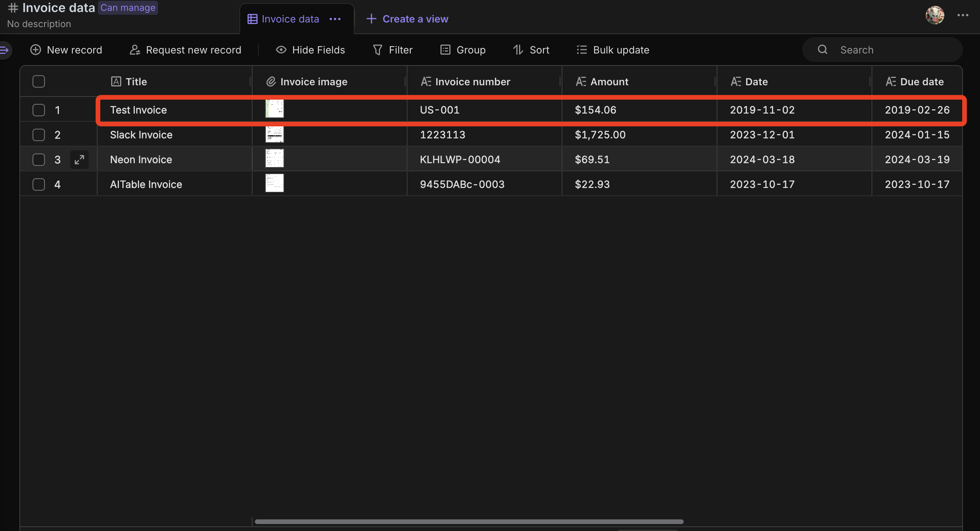Open the Slack Invoice image thumbnail
Screen dimensions: 980x531
(x=275, y=134)
